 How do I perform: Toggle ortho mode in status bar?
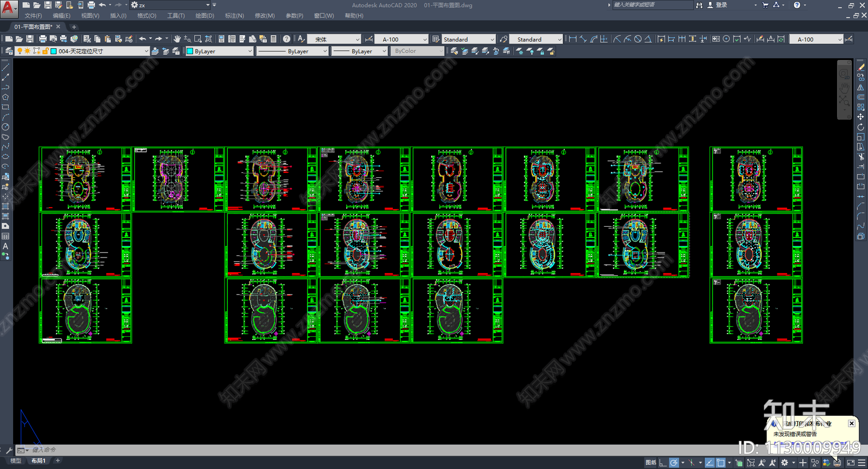(x=663, y=462)
